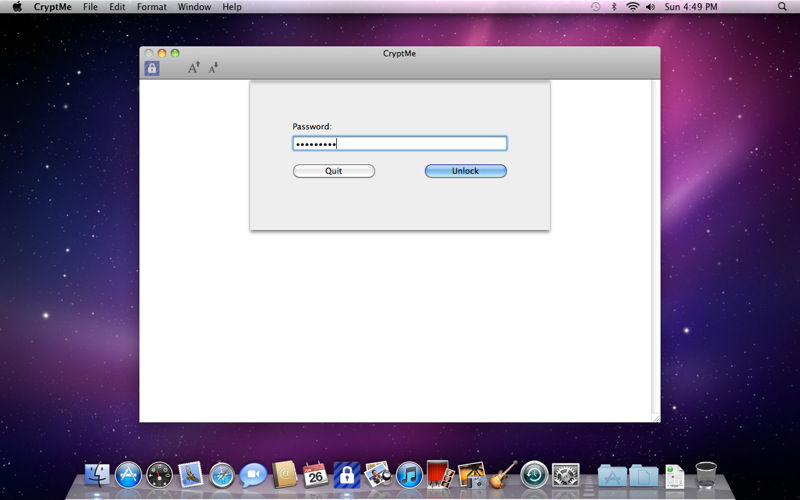Click the increase font size icon

193,67
